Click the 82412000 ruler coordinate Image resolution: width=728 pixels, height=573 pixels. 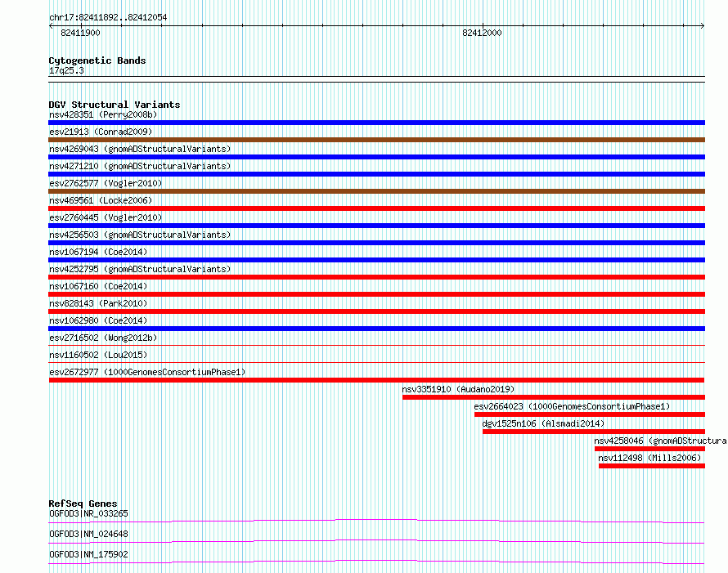tap(482, 33)
